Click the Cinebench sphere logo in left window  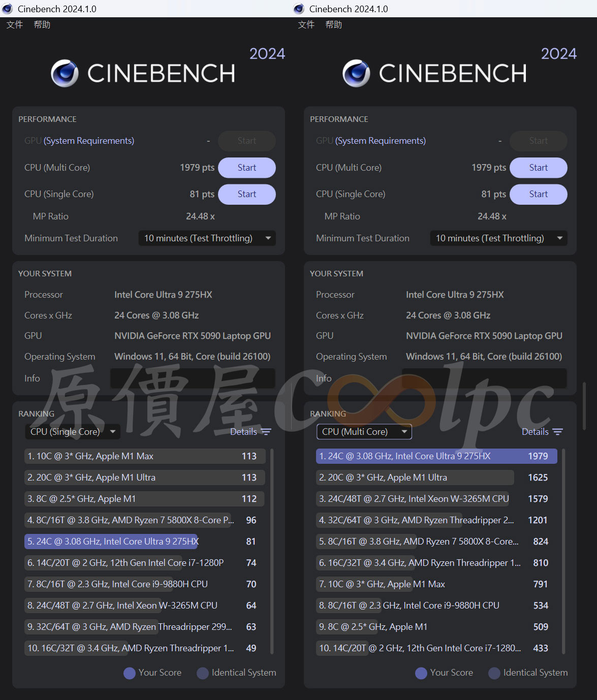point(65,73)
